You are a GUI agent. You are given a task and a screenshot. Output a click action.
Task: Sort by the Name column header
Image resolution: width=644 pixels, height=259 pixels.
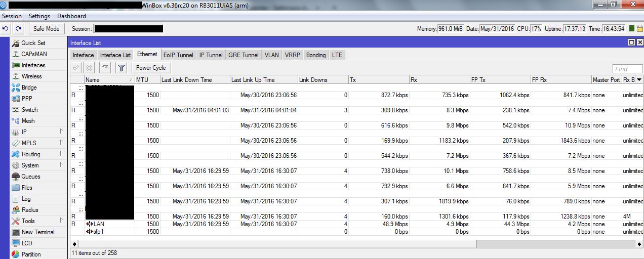pos(109,80)
